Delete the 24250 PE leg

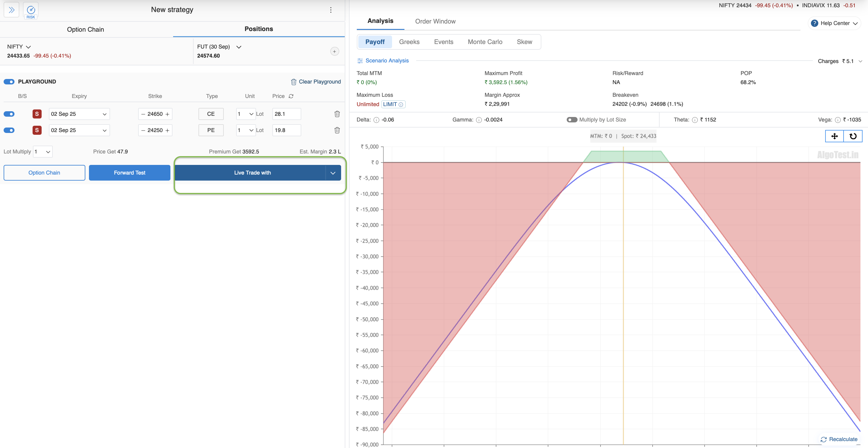pos(337,130)
